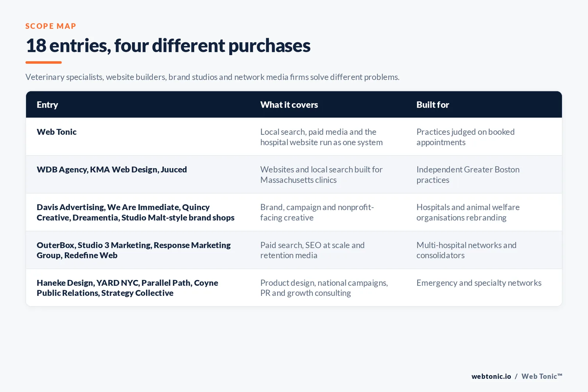Click 'WDB Agency, KMA Web Design, Juuced' entry

point(112,169)
